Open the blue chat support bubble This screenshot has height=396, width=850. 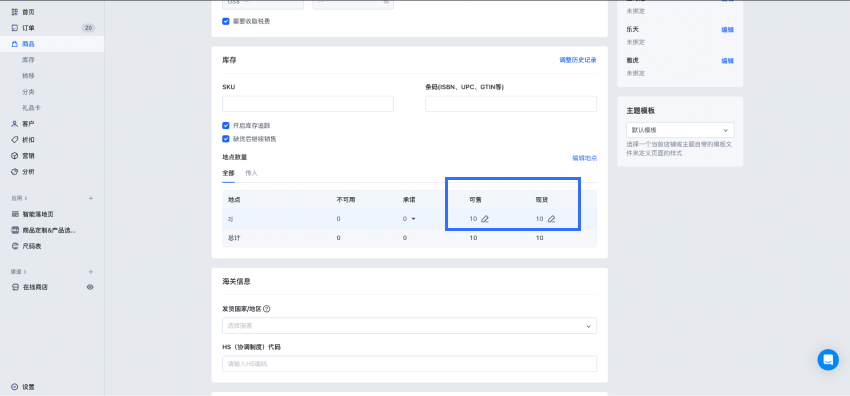click(828, 360)
